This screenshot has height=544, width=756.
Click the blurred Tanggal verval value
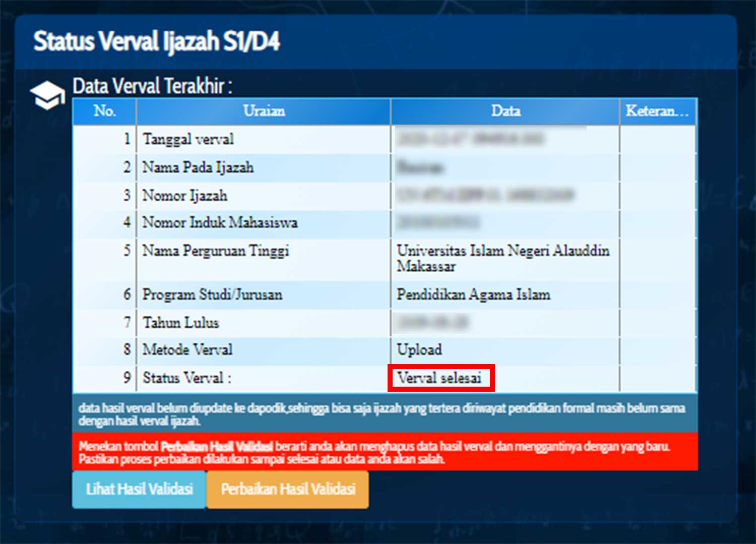(x=470, y=139)
